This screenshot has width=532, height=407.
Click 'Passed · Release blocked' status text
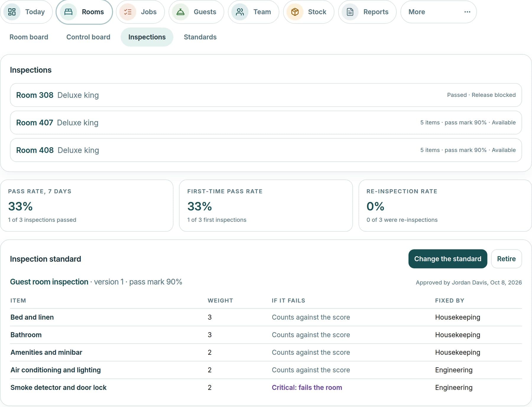pyautogui.click(x=481, y=95)
